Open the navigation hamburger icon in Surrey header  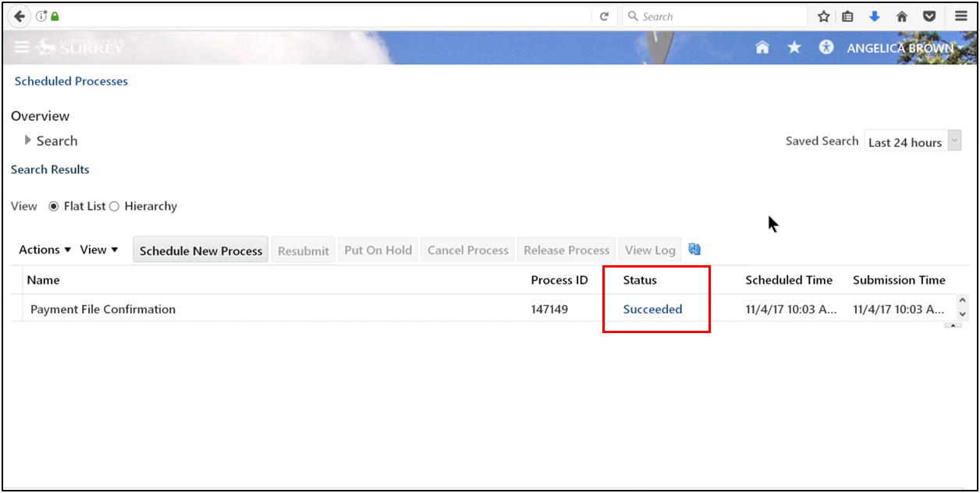coord(22,47)
